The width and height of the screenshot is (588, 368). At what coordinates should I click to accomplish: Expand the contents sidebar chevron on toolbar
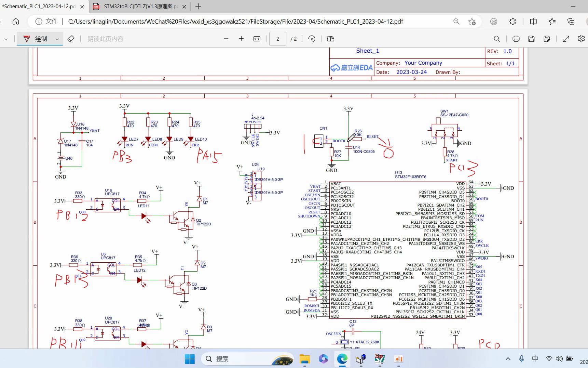tap(6, 39)
